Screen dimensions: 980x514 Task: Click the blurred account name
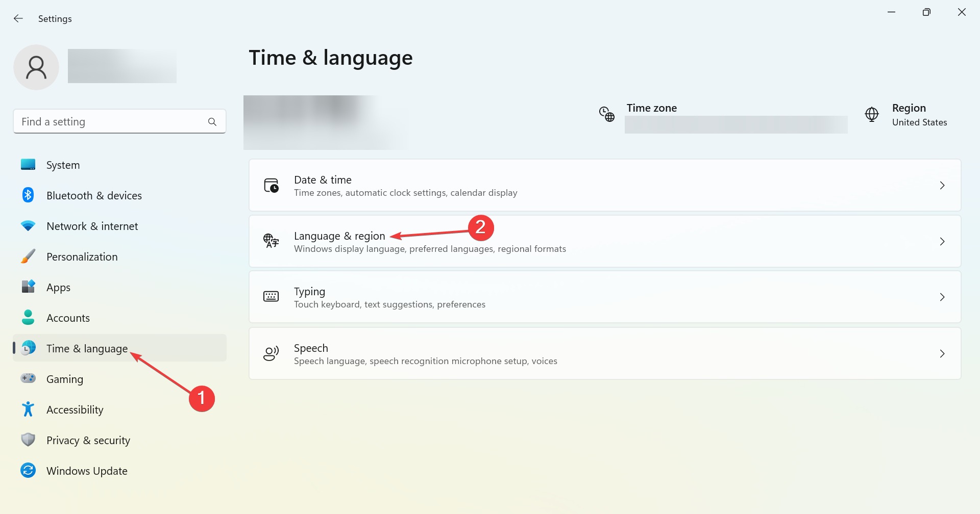point(122,66)
